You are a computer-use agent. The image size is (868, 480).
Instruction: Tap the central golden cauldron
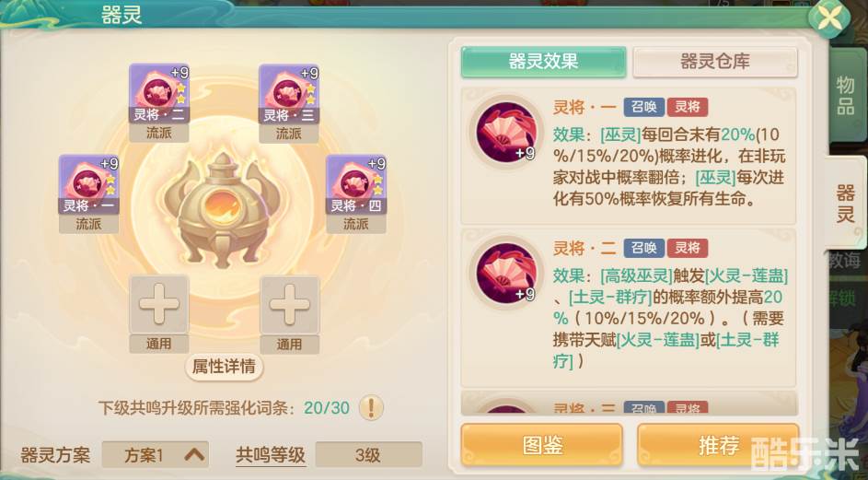point(223,208)
